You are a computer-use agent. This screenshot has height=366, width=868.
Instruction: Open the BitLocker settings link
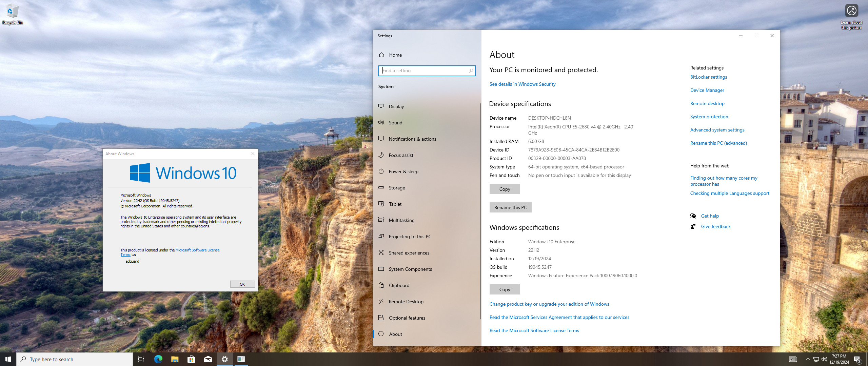708,77
